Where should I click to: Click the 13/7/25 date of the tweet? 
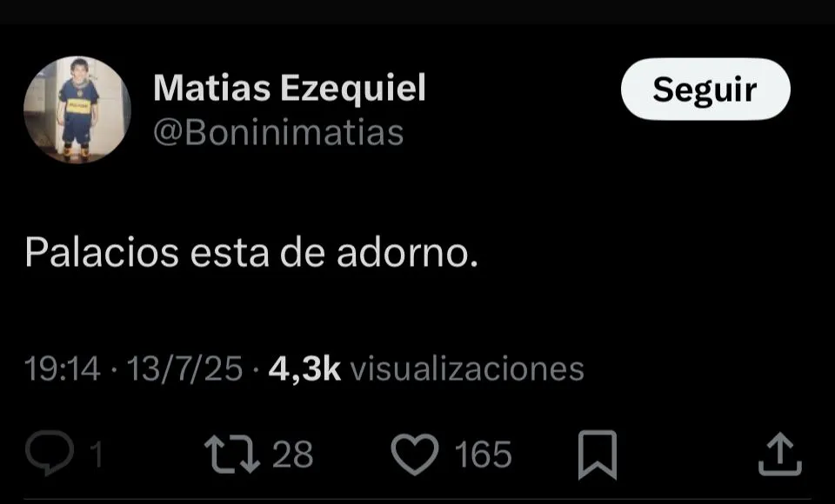184,368
